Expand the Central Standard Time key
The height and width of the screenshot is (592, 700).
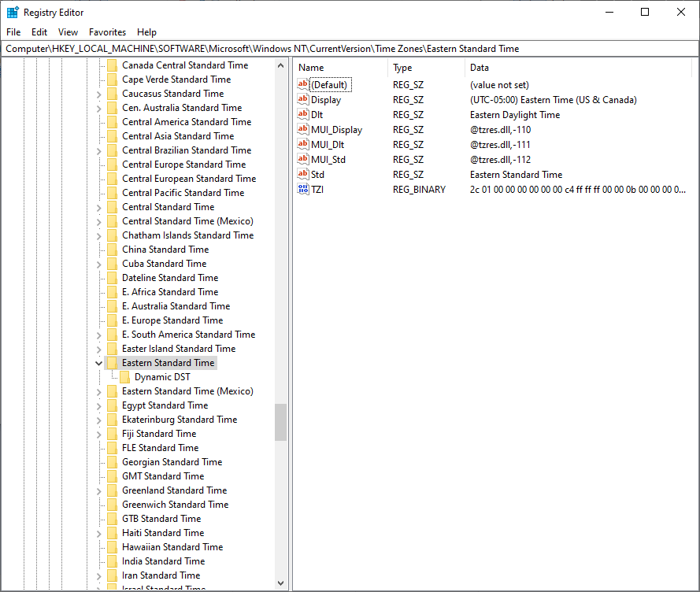[98, 207]
